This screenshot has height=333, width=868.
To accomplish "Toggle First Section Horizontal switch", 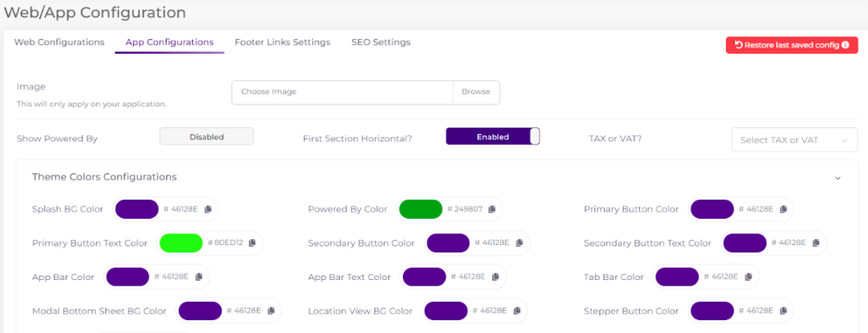I will tap(493, 137).
